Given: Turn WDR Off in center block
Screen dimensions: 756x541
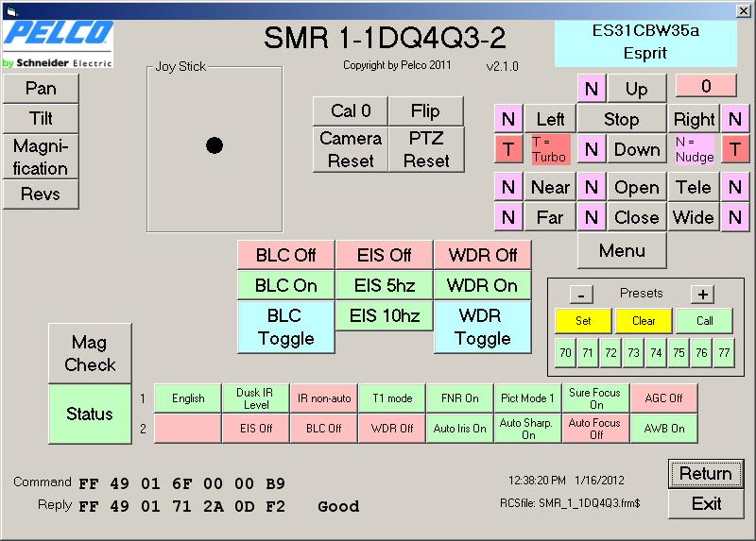Looking at the screenshot, I should click(483, 255).
